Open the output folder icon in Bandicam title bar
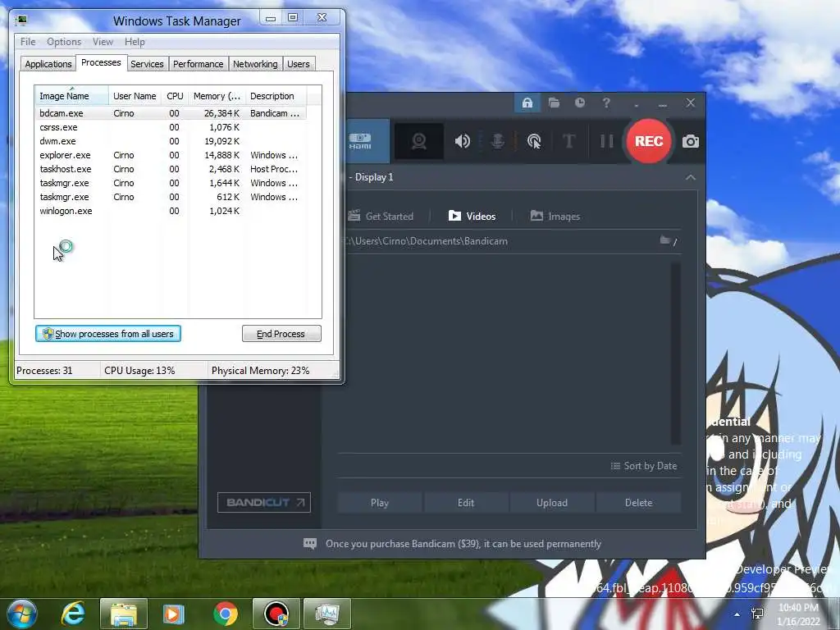 click(x=554, y=103)
